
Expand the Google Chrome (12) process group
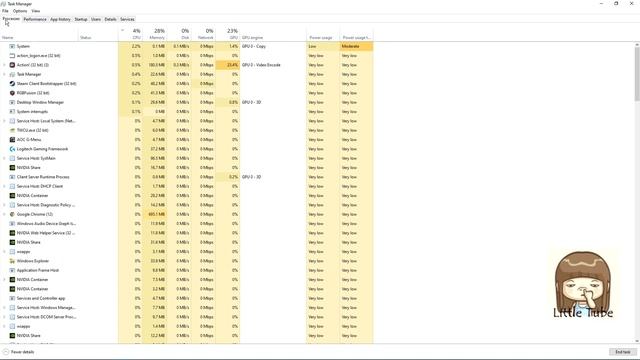point(4,214)
